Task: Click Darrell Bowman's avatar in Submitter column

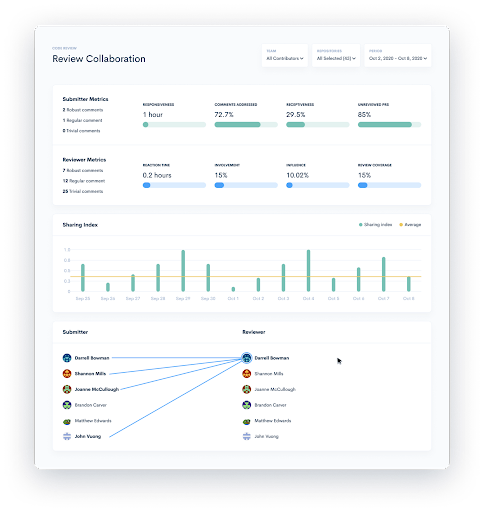Action: 67,358
